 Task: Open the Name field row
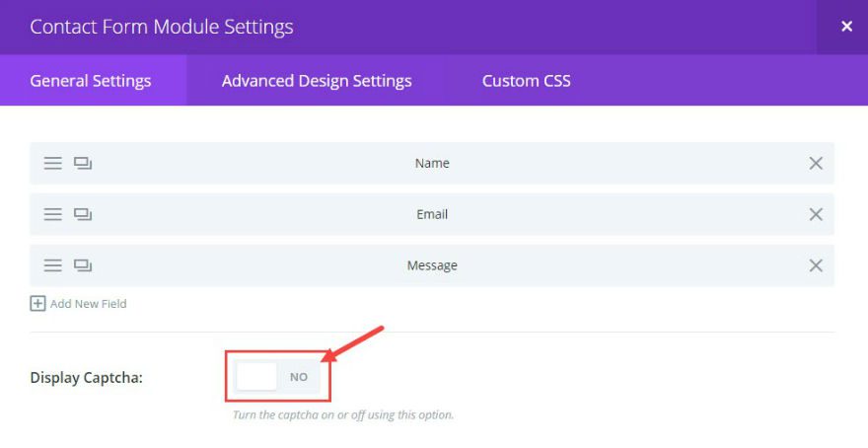(432, 163)
